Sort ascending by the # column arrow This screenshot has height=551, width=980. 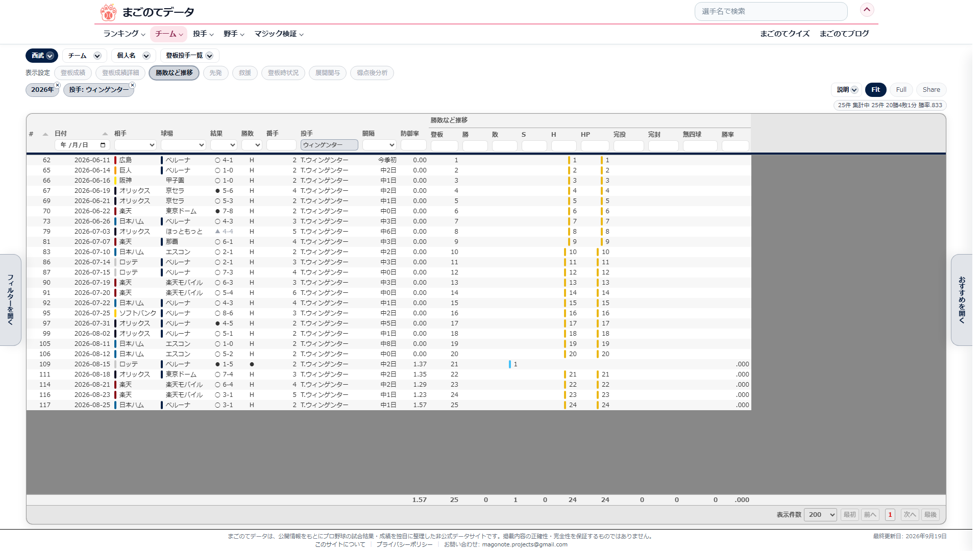coord(45,134)
